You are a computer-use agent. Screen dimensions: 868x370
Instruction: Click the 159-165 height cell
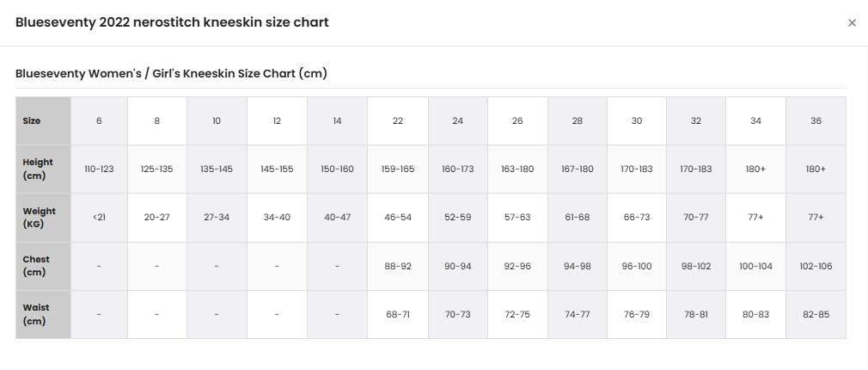(x=397, y=169)
